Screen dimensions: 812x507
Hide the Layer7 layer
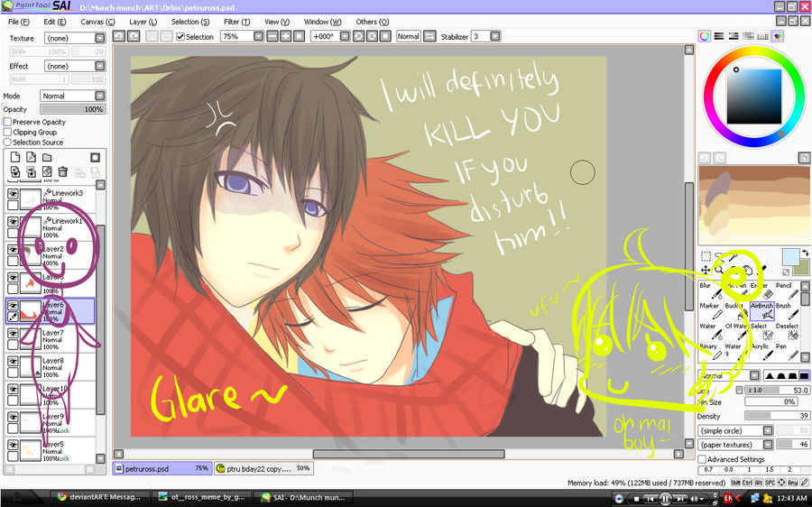point(13,333)
